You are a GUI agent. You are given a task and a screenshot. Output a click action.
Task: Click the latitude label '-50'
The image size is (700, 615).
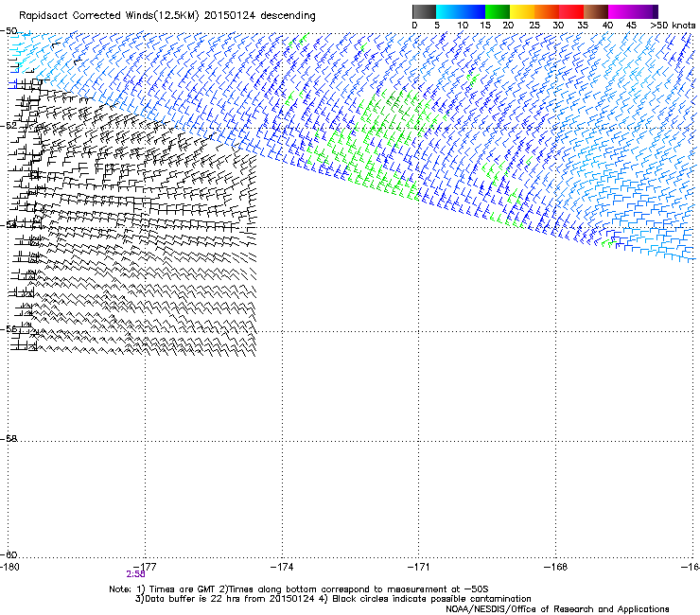[x=9, y=31]
